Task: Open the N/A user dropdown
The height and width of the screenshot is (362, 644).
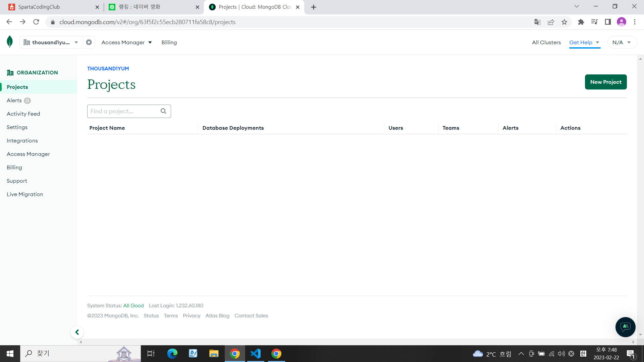Action: pos(622,42)
